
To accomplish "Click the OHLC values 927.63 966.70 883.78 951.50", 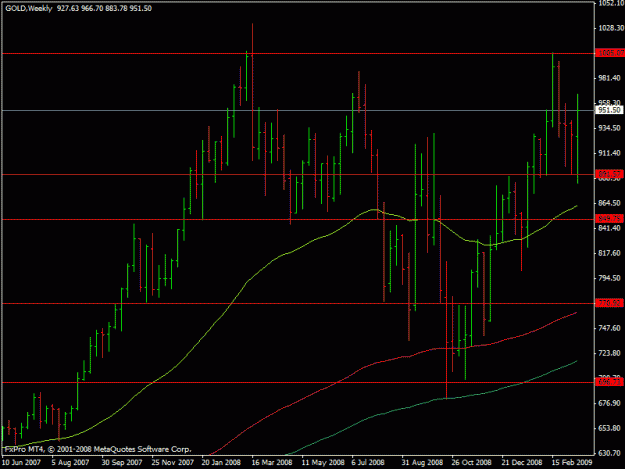I will coord(104,8).
